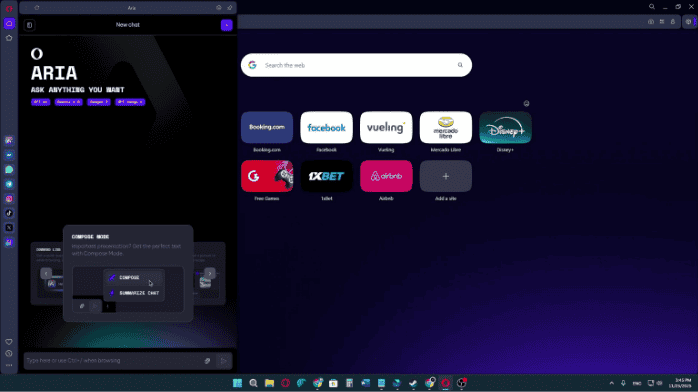Go to next Aria feature card
This screenshot has height=392, width=698.
pos(210,273)
